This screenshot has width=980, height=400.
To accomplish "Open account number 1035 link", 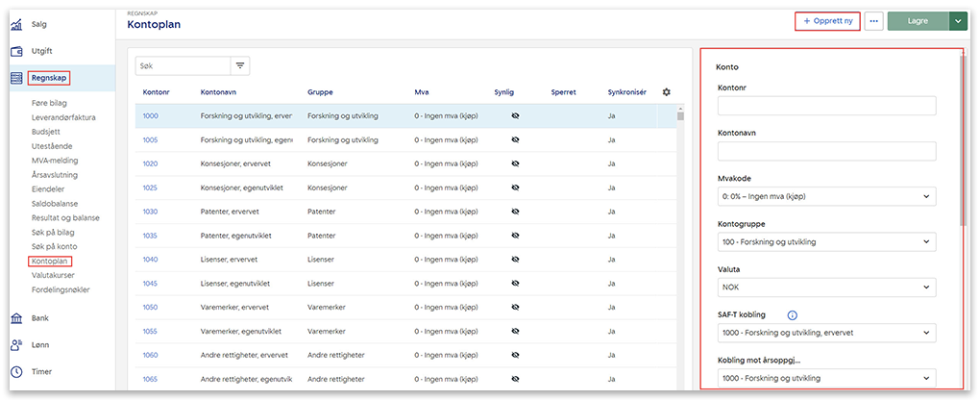I will tap(151, 236).
